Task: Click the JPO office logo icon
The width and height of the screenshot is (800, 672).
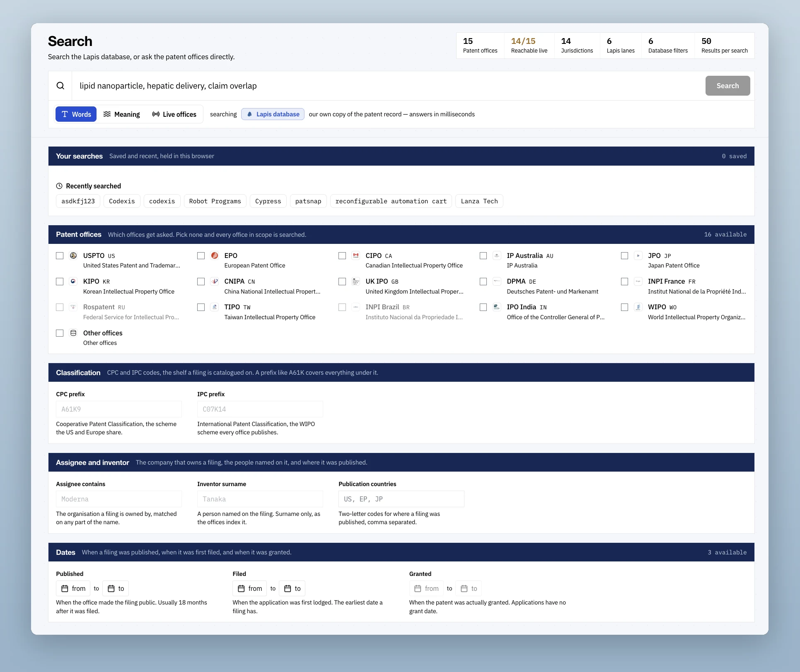Action: click(638, 255)
